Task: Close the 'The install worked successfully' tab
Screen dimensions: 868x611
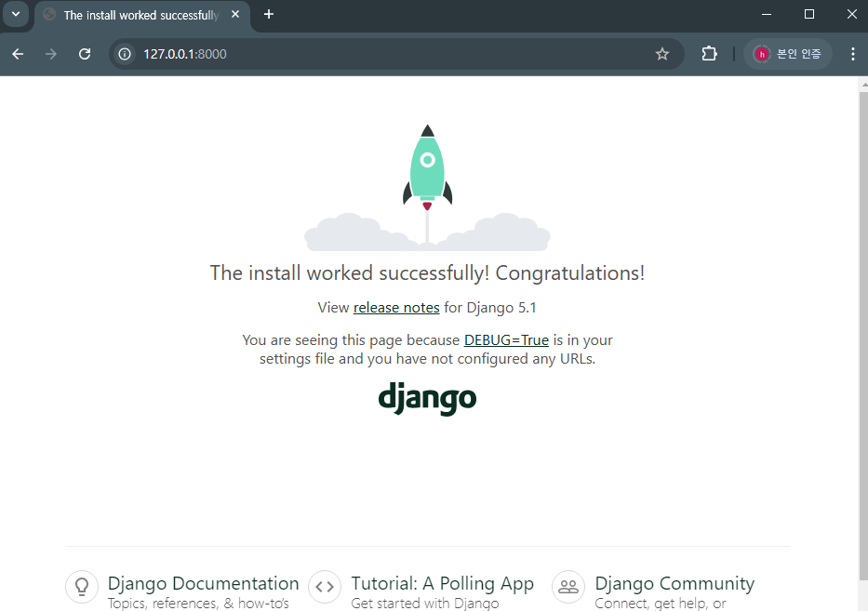Action: point(235,14)
